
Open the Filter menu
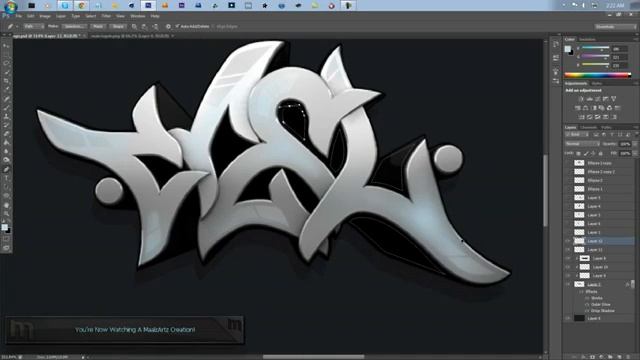(106, 16)
